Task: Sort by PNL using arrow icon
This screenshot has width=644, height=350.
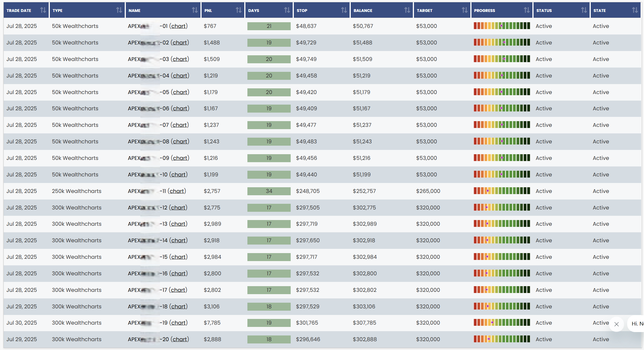Action: 239,10
